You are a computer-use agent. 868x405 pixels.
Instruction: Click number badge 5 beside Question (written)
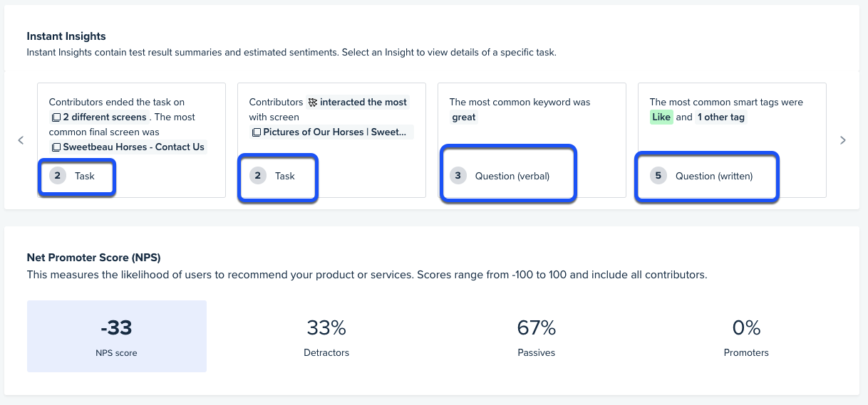coord(658,176)
